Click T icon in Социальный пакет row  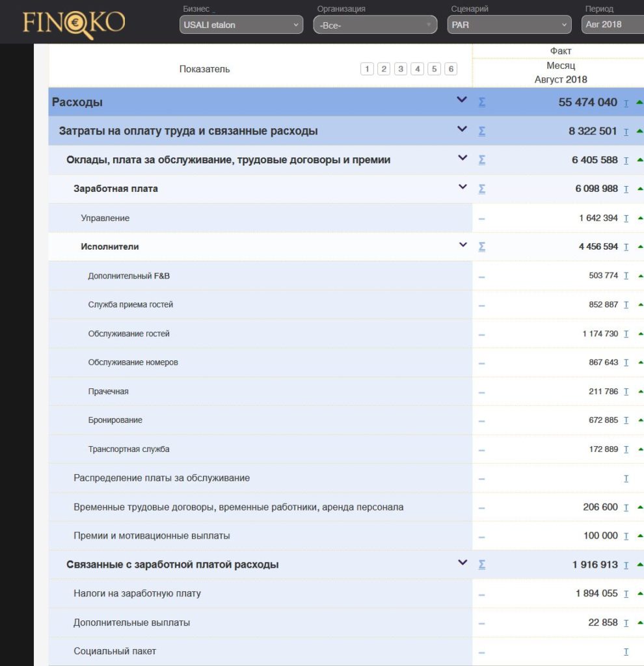pos(626,652)
